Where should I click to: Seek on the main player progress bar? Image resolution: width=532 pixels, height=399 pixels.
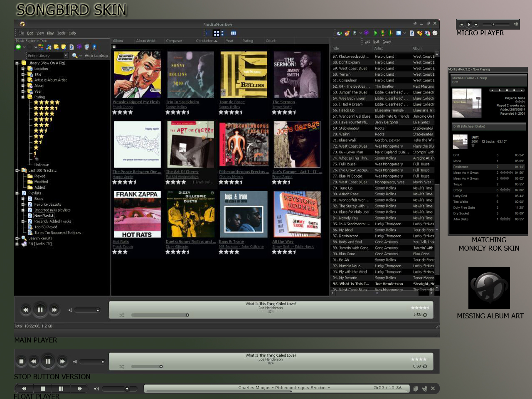[160, 315]
